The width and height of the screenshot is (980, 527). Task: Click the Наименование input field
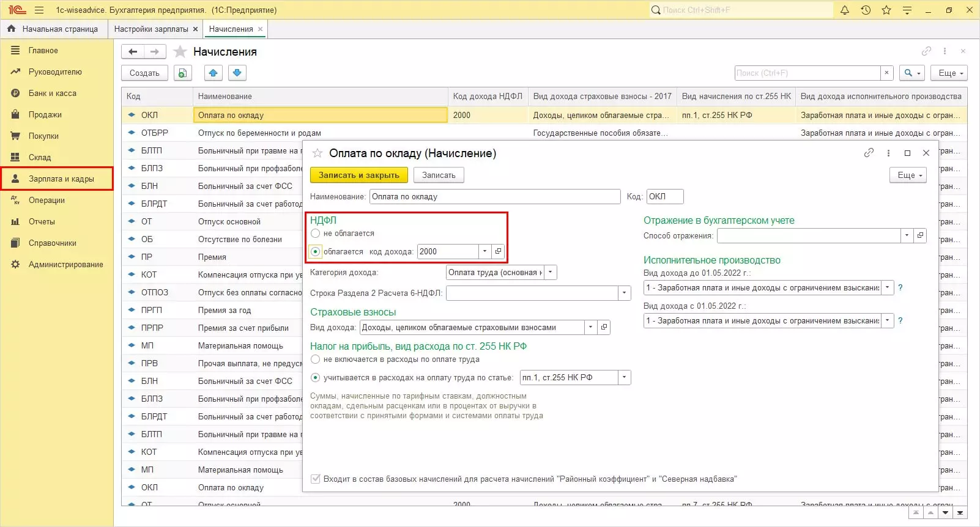click(x=495, y=197)
